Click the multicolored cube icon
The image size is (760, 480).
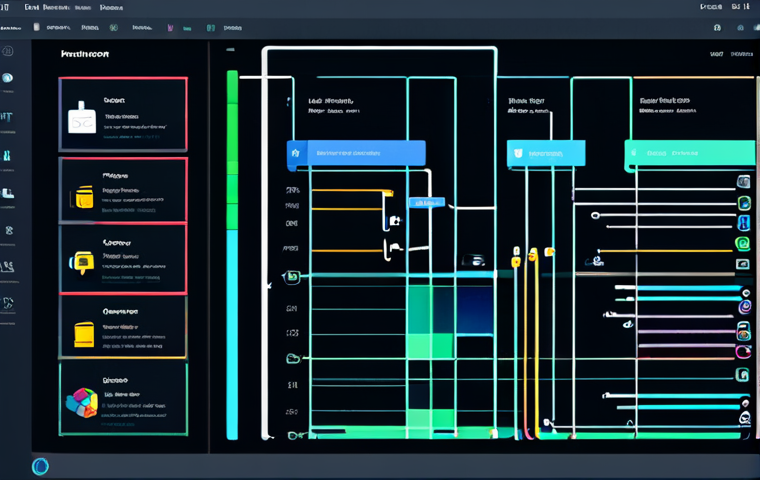point(82,402)
